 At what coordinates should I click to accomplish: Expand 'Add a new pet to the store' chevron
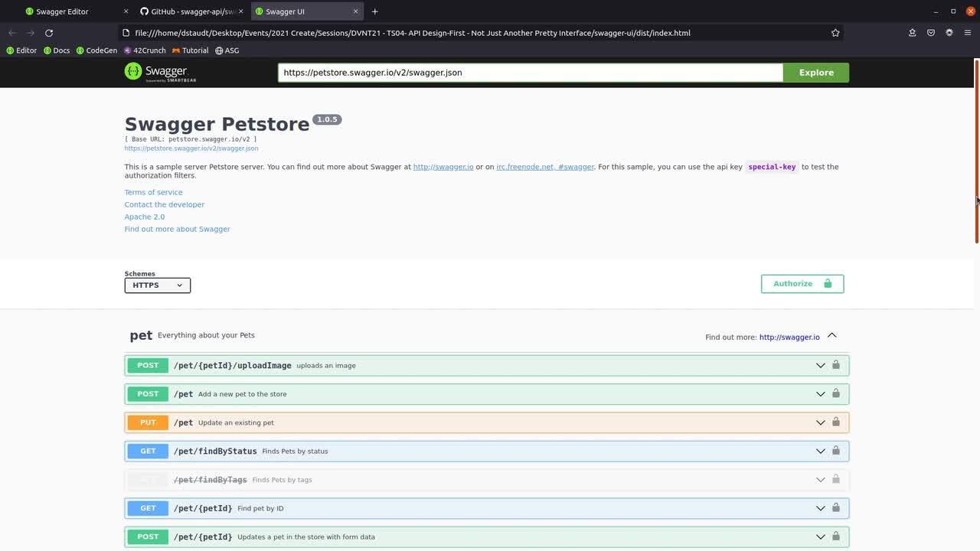pyautogui.click(x=820, y=394)
